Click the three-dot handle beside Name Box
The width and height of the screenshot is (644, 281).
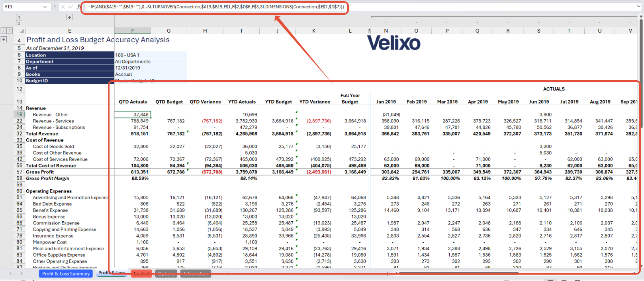(x=55, y=7)
